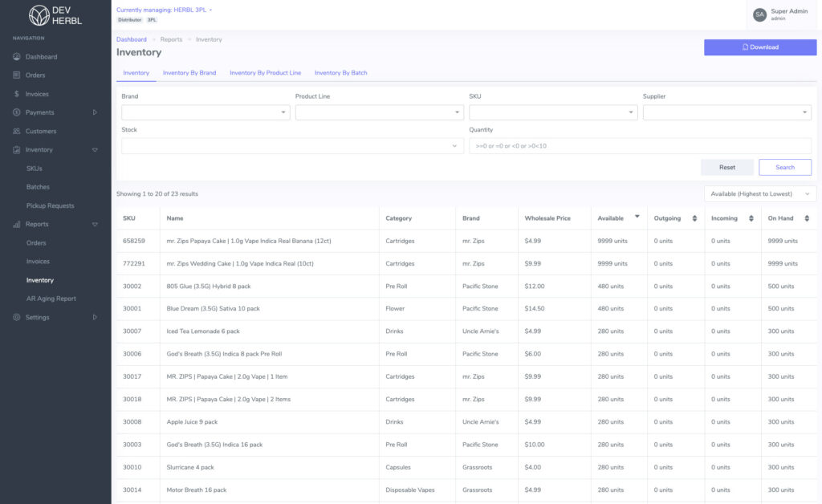Open AR Aging Report
This screenshot has width=822, height=504.
pos(51,299)
